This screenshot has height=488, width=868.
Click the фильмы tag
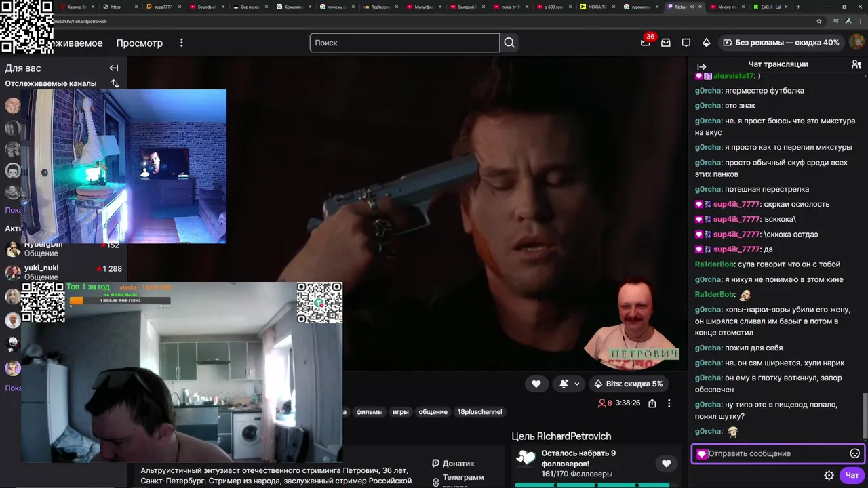click(369, 412)
